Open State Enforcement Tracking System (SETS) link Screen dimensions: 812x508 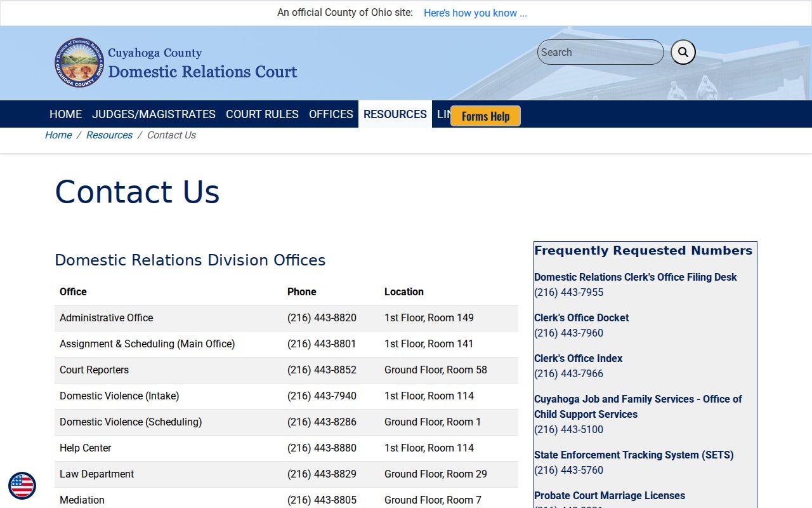(634, 455)
